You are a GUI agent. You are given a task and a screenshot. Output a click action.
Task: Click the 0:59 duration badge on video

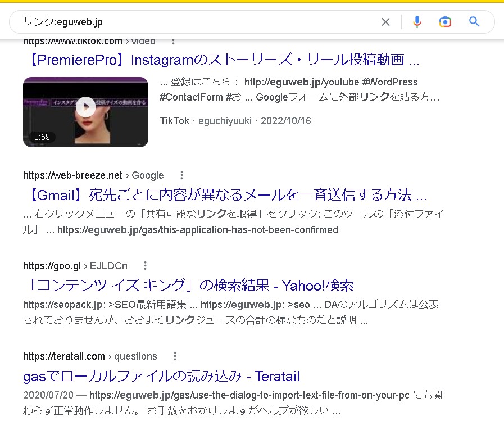pos(42,137)
